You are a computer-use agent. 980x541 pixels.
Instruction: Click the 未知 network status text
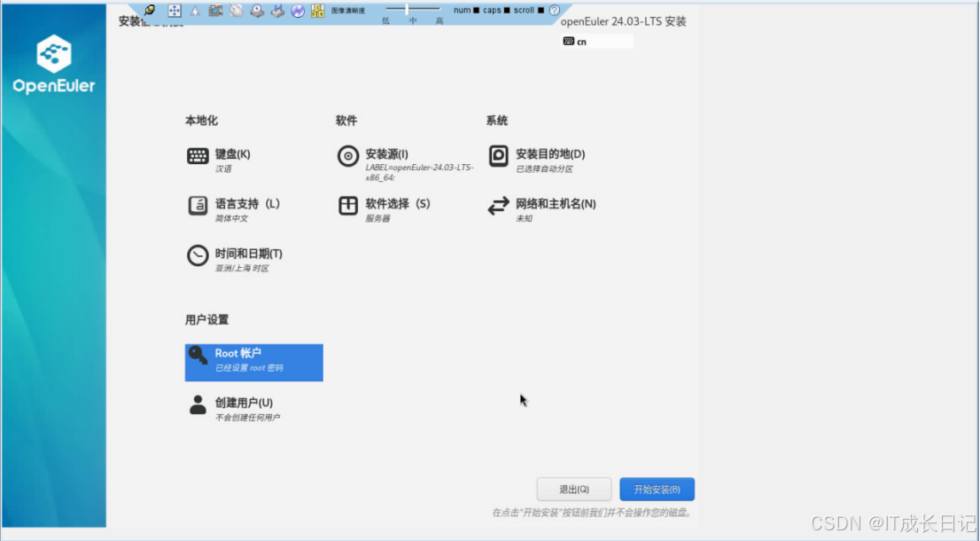coord(524,218)
